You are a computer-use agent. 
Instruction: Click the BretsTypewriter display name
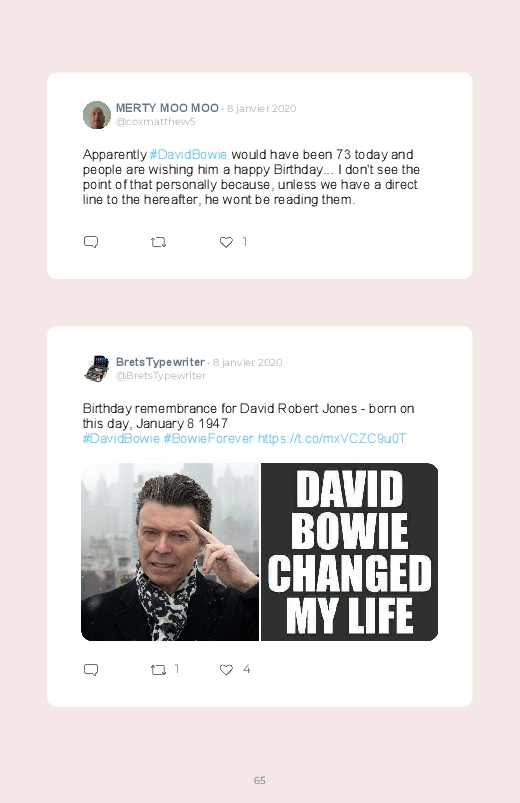pos(160,362)
